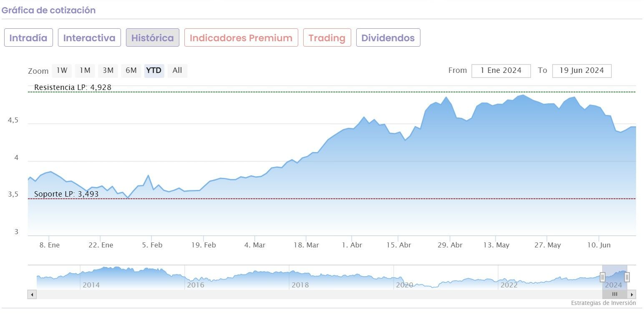Show All historical data zoom
The width and height of the screenshot is (644, 317).
[x=177, y=70]
